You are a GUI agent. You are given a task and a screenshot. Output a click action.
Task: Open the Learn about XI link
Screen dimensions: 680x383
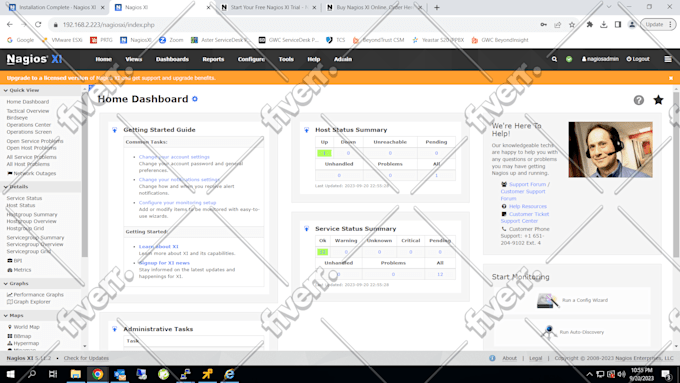158,246
